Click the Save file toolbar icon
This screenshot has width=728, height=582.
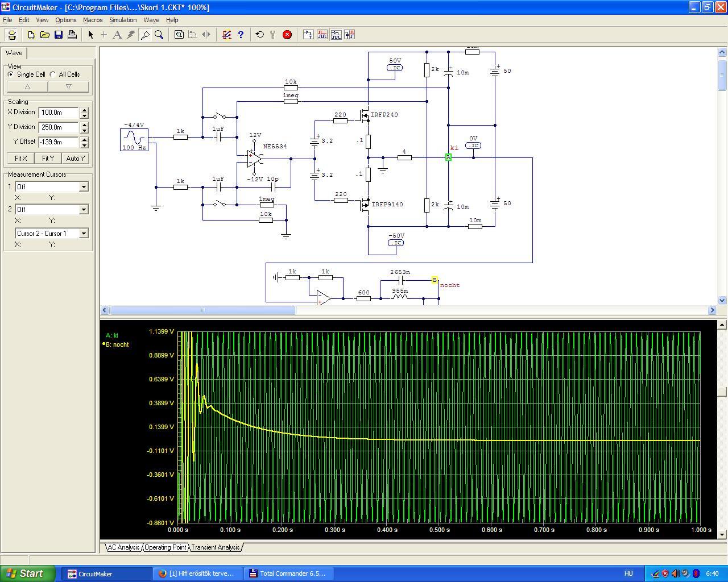59,35
